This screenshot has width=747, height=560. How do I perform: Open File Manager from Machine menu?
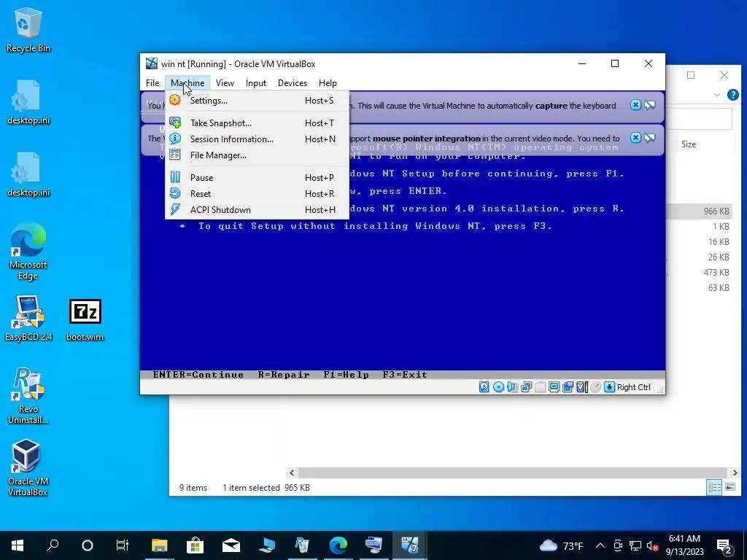coord(257,155)
